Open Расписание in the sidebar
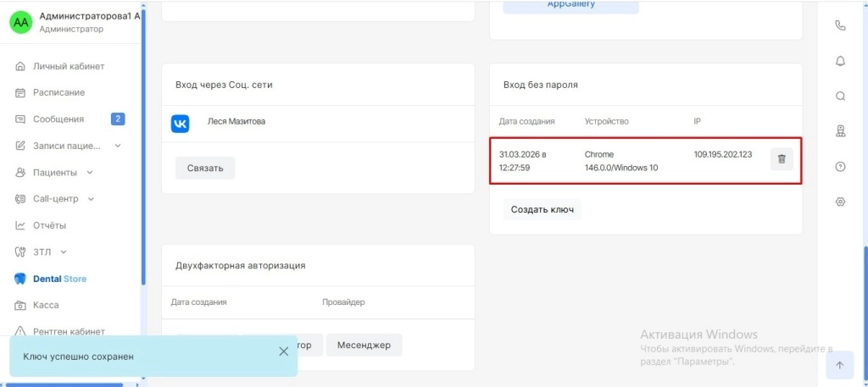The width and height of the screenshot is (868, 387). click(x=58, y=92)
